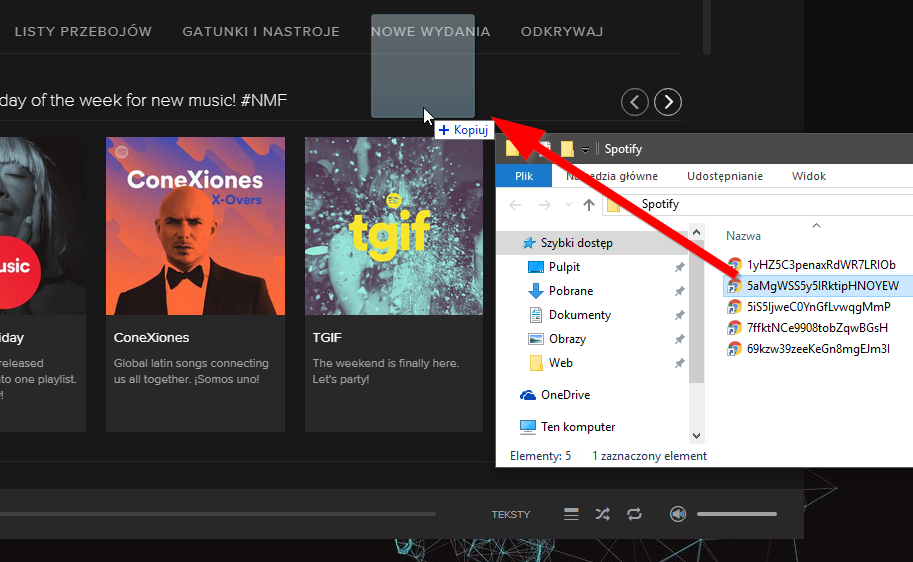The image size is (913, 562).
Task: Adjust the Spotify volume slider
Action: pos(737,514)
